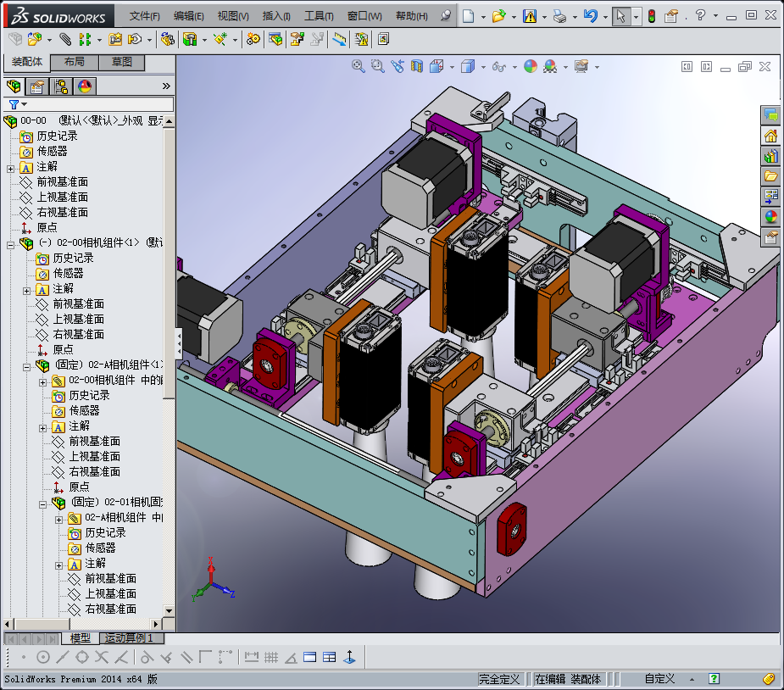
Task: Toggle the Select cursor tool
Action: (x=620, y=16)
